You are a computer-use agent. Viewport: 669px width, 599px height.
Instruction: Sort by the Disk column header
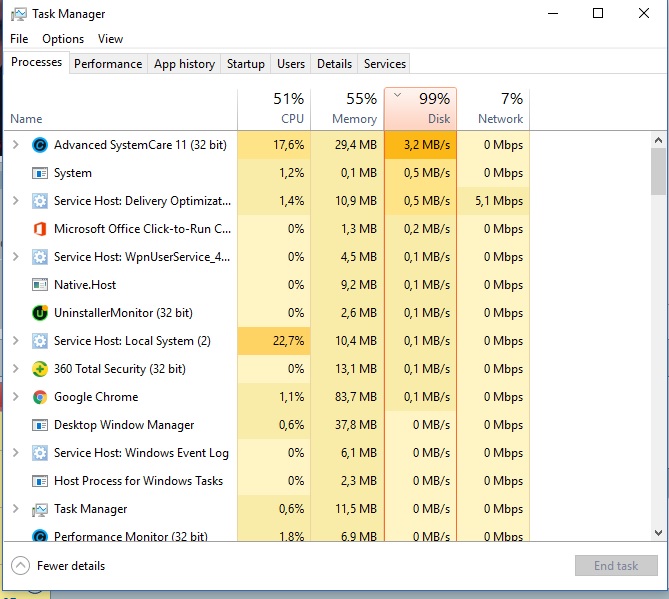coord(420,109)
